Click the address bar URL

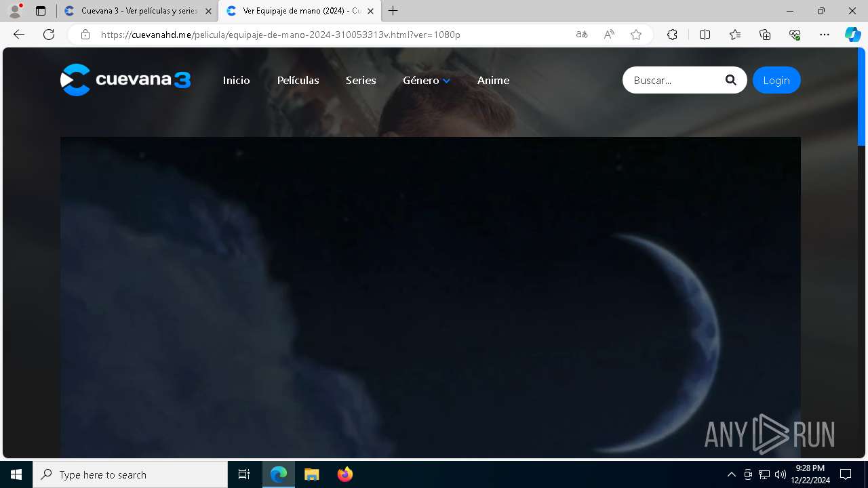(281, 35)
